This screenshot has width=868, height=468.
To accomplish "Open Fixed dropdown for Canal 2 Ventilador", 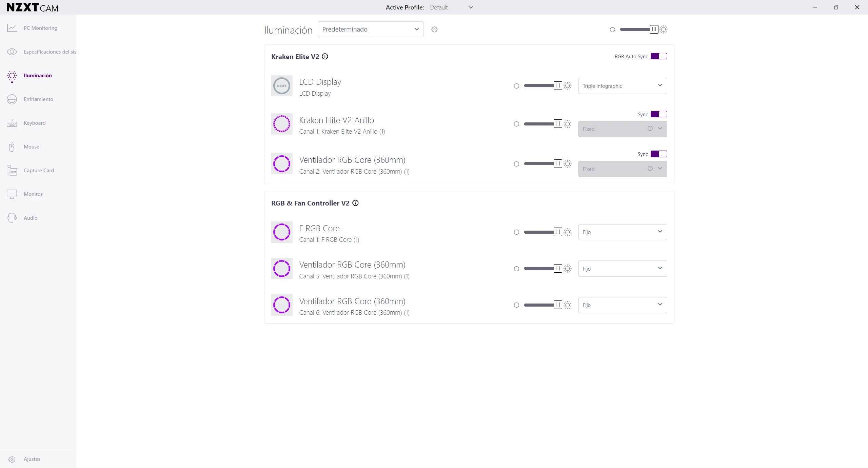I will pos(623,169).
